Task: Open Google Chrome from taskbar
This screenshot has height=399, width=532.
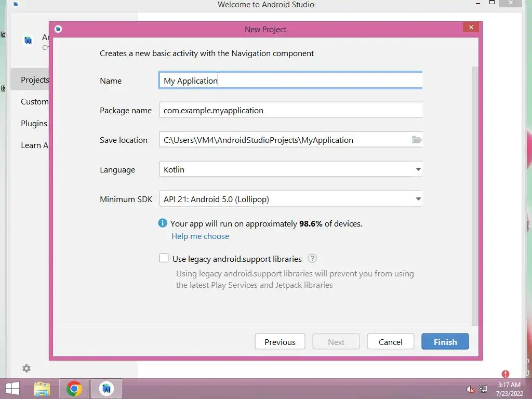Action: (x=74, y=389)
